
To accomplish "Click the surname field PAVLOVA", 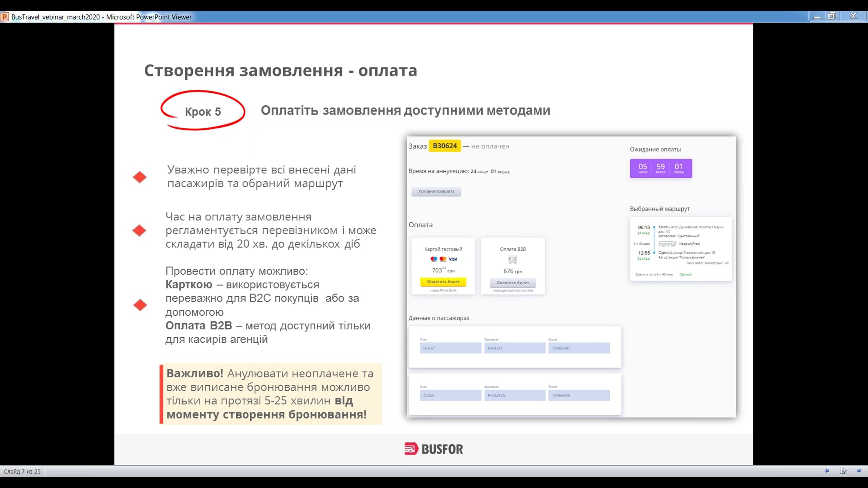I will click(x=515, y=395).
